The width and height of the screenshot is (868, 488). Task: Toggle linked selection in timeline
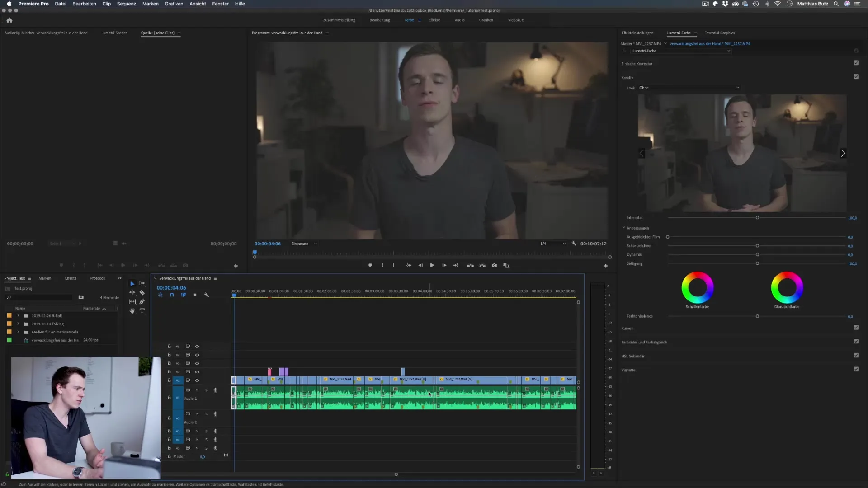point(183,295)
